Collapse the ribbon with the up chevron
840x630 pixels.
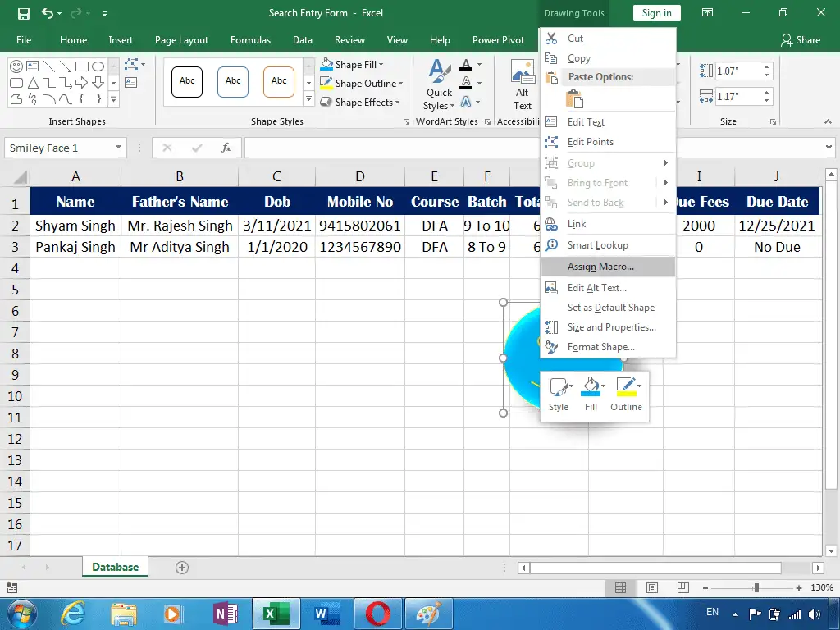[x=828, y=121]
